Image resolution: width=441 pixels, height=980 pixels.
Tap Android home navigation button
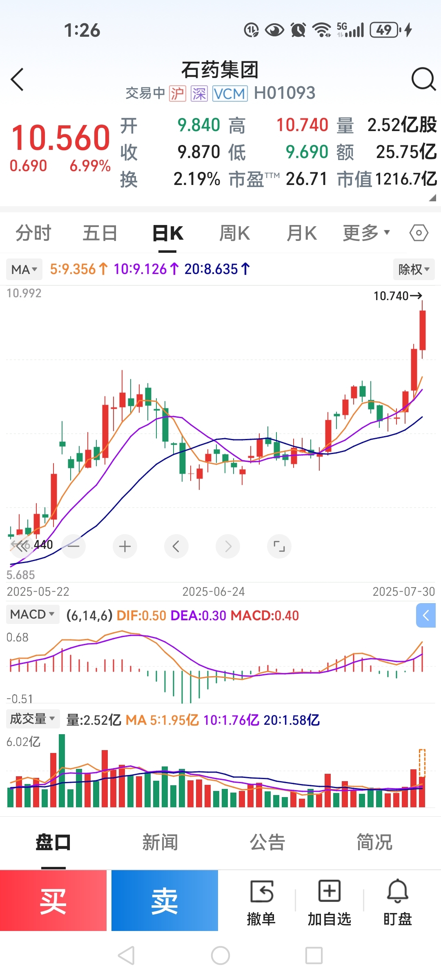tap(220, 955)
